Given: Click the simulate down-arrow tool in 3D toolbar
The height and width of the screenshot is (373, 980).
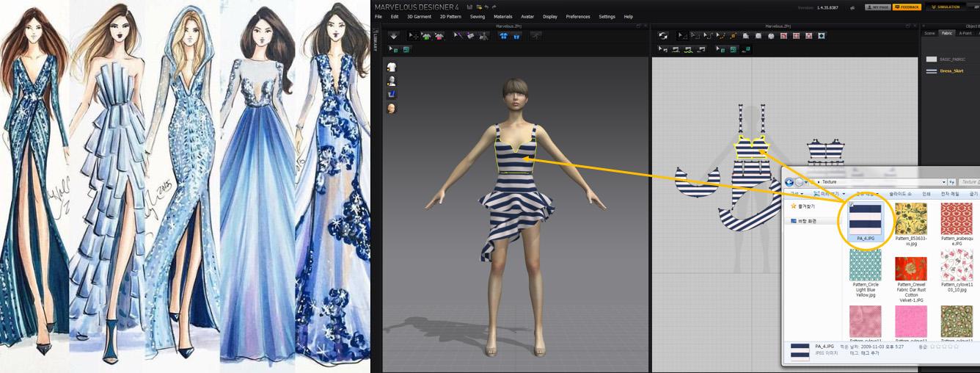Looking at the screenshot, I should (393, 35).
